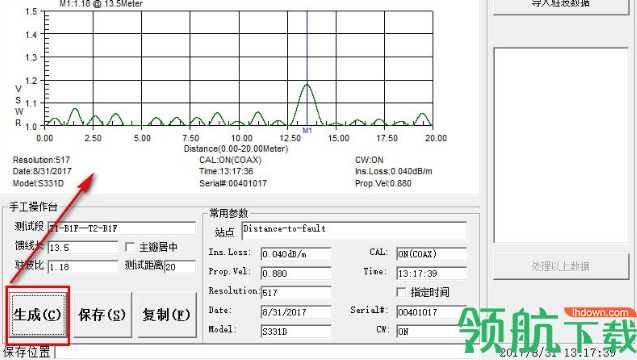Viewport: 637px width, 360px height.
Task: Click the 站点 Distance-to-fault text field
Action: [x=354, y=230]
